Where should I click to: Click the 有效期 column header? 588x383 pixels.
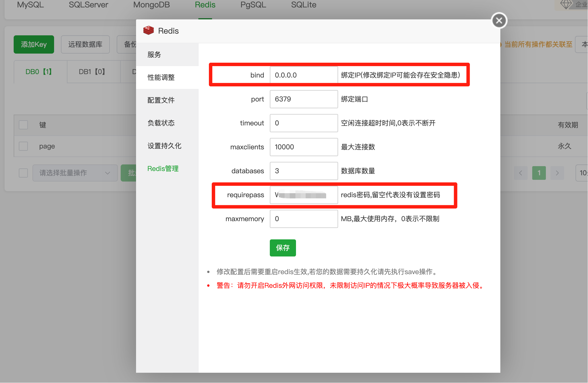pos(568,125)
